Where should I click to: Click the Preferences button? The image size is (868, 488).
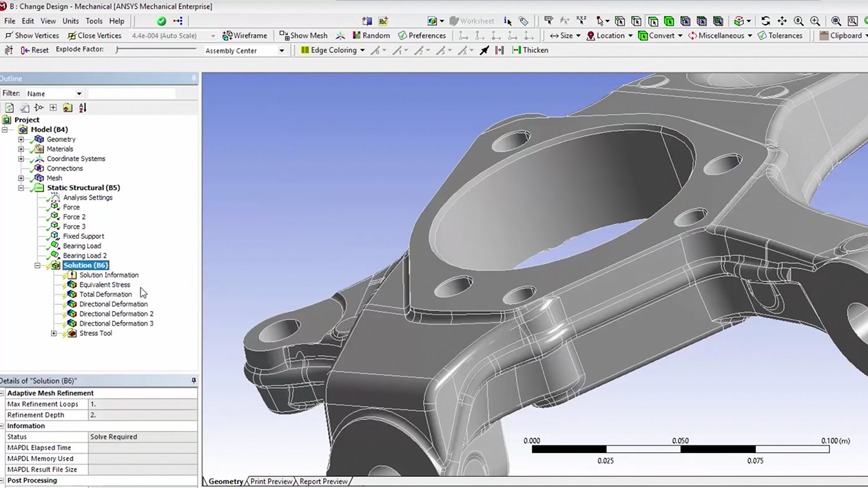[x=422, y=36]
